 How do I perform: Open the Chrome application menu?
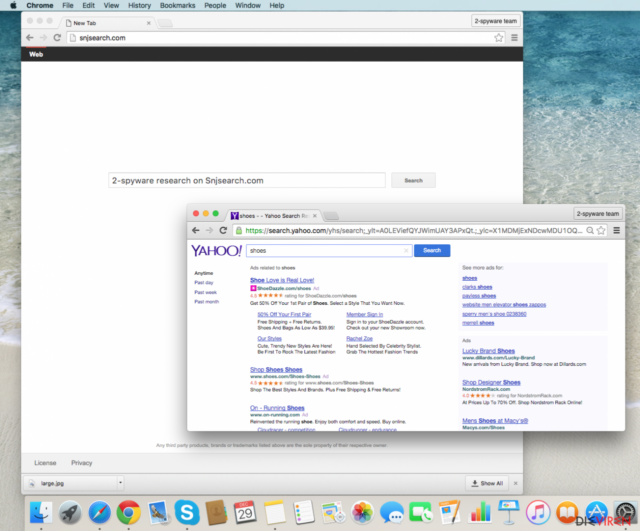pyautogui.click(x=40, y=5)
